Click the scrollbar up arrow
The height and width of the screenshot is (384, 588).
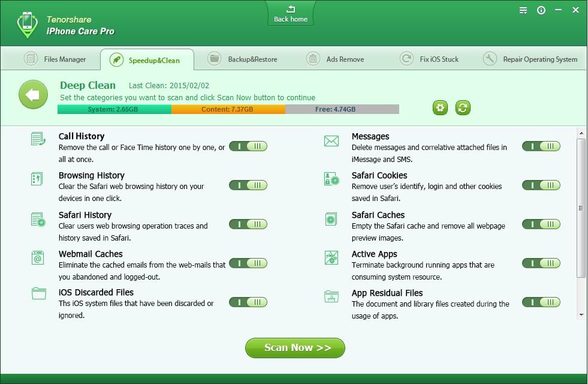[581, 133]
